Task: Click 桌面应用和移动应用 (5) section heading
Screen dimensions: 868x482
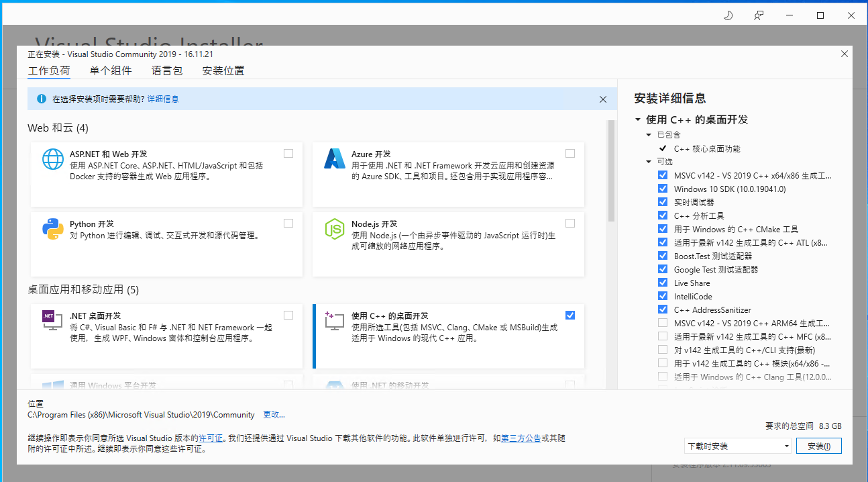Action: click(83, 289)
